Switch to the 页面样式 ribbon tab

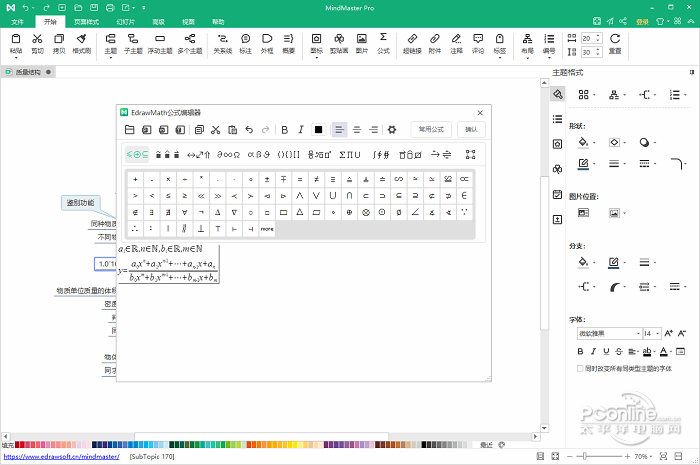86,20
